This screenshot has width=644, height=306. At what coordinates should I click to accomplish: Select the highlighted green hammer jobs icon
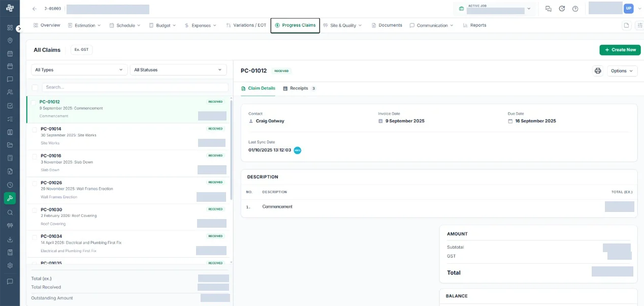(x=10, y=198)
